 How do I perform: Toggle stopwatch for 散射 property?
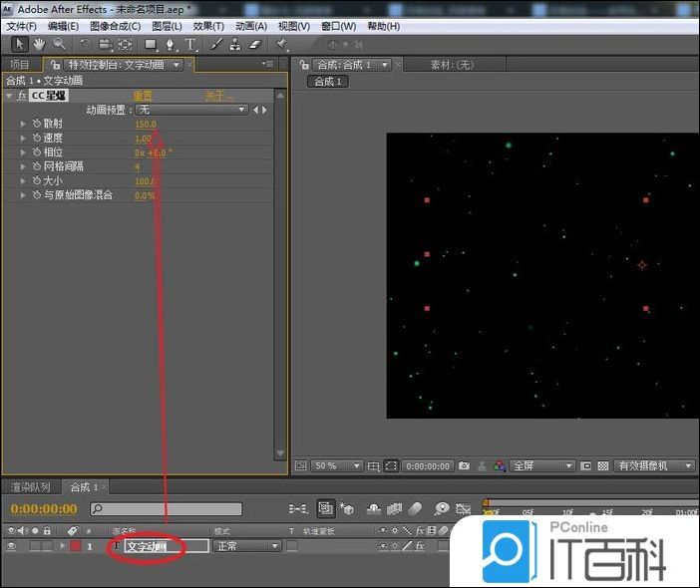36,125
